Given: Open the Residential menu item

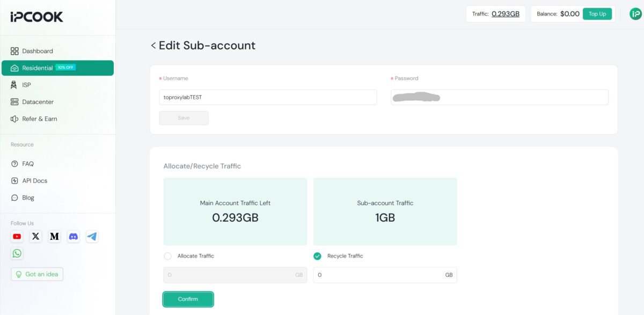Looking at the screenshot, I should 57,68.
